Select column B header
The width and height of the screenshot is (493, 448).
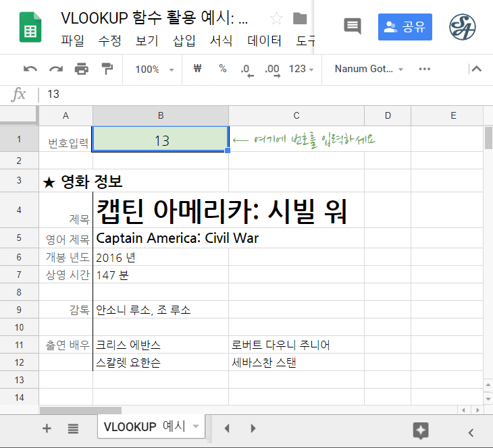coord(161,115)
